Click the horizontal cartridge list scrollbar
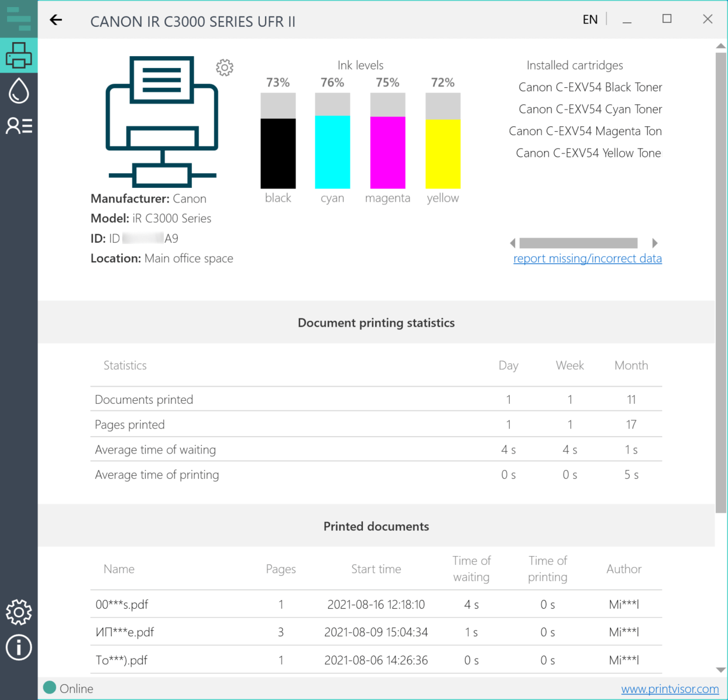 tap(578, 243)
